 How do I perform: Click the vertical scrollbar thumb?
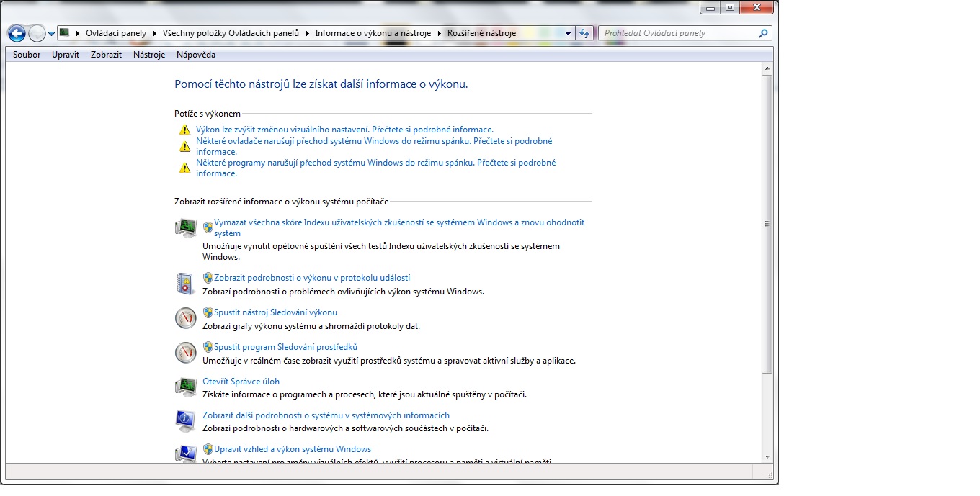[x=767, y=224]
